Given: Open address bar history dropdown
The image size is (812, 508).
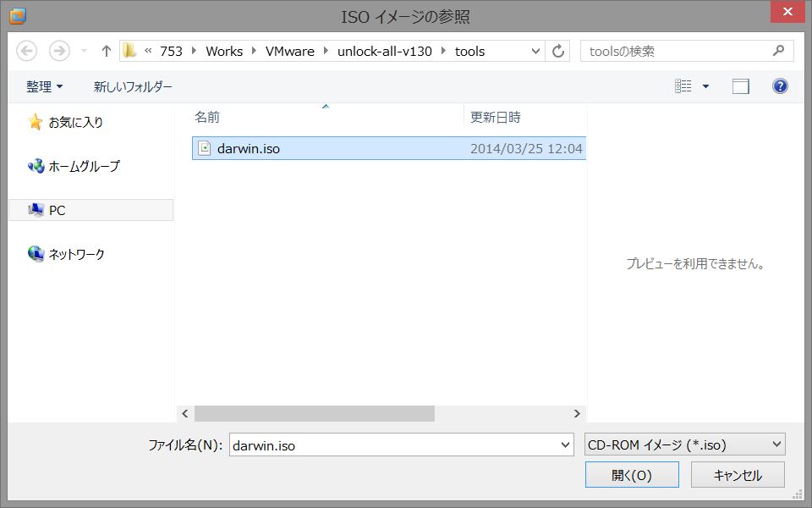Looking at the screenshot, I should (535, 52).
